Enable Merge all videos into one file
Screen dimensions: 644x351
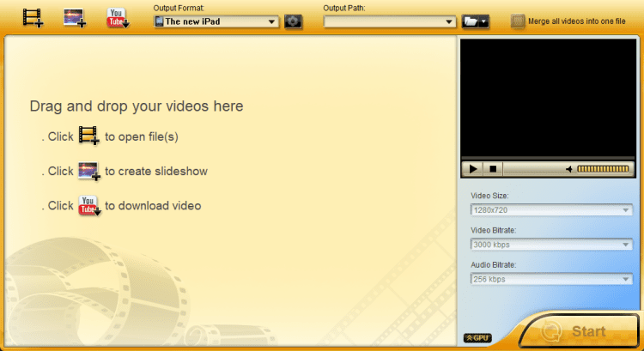coord(518,21)
